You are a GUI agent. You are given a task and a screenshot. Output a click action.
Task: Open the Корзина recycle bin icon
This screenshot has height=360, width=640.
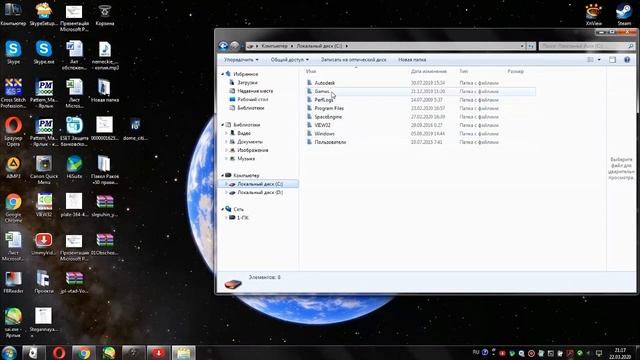(x=104, y=14)
